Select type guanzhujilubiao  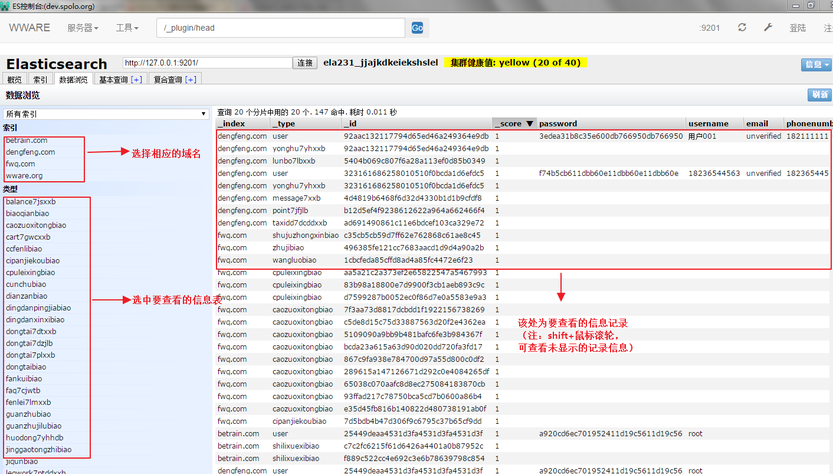pyautogui.click(x=33, y=426)
